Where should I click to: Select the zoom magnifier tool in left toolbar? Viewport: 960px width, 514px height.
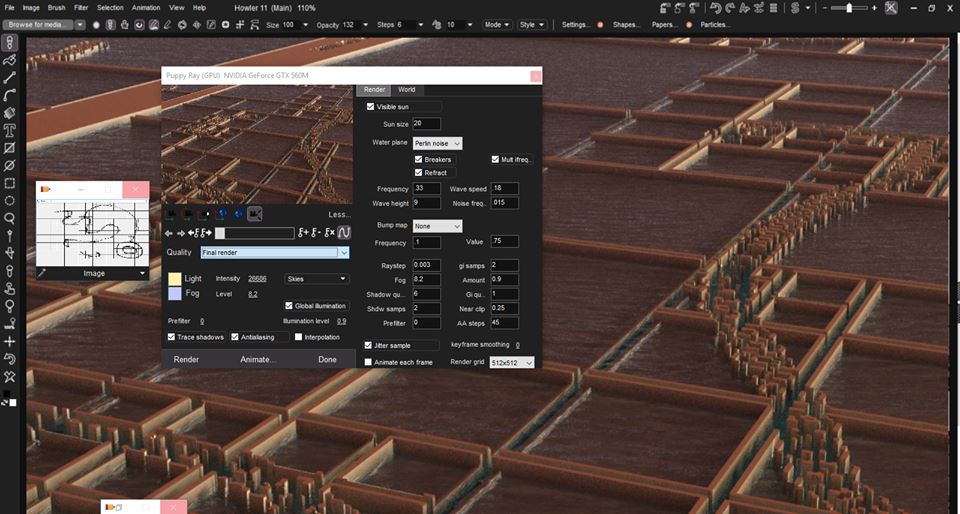[x=10, y=217]
